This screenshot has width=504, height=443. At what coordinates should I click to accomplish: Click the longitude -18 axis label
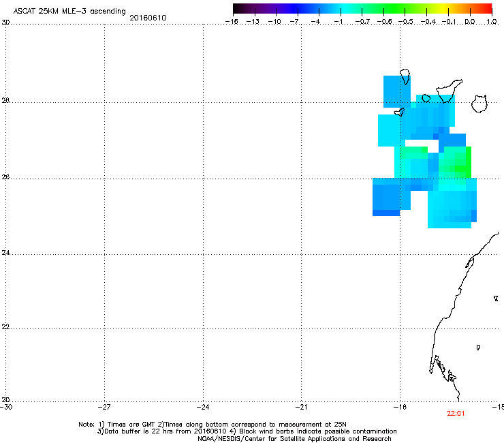click(x=400, y=407)
